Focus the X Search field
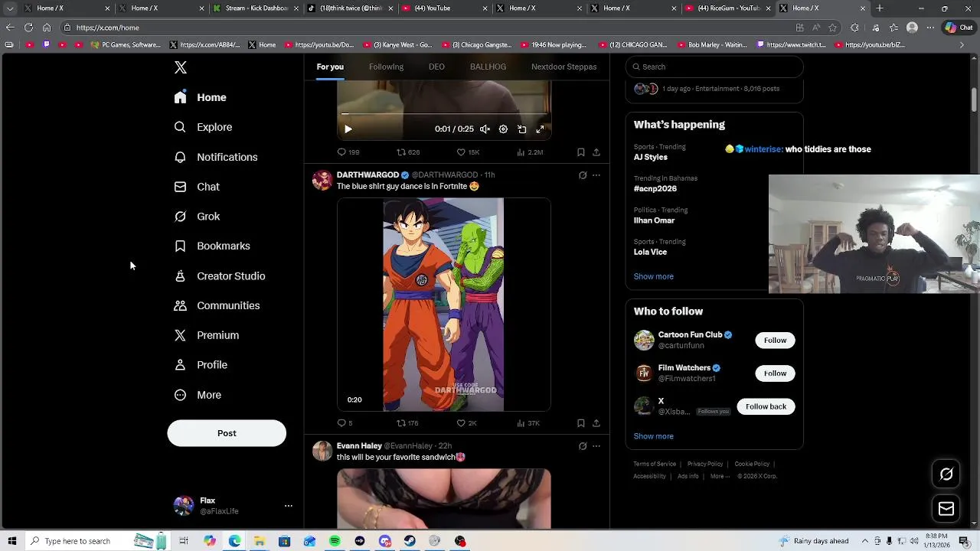 point(714,67)
